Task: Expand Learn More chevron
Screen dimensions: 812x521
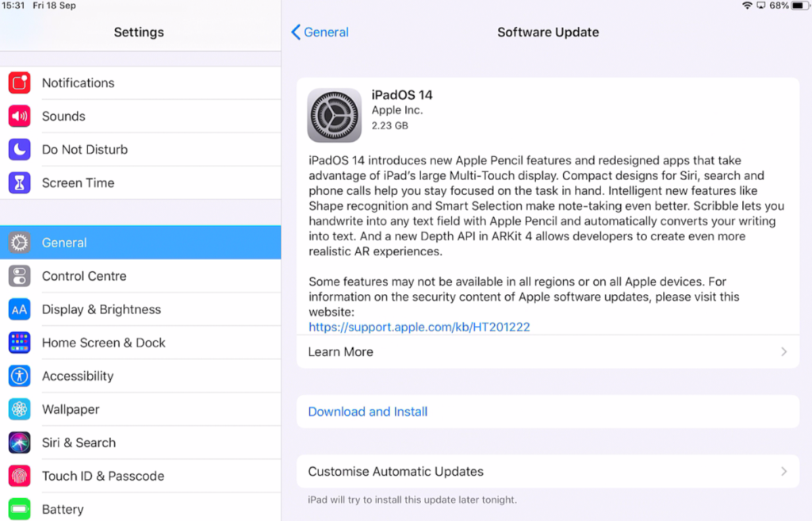Action: (784, 351)
